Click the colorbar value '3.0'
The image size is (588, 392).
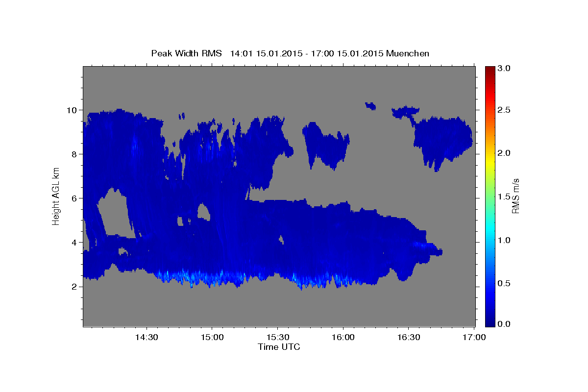click(504, 68)
